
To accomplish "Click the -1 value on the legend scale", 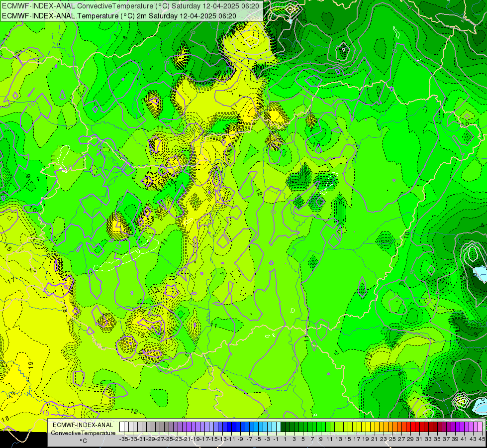I will 276,439.
